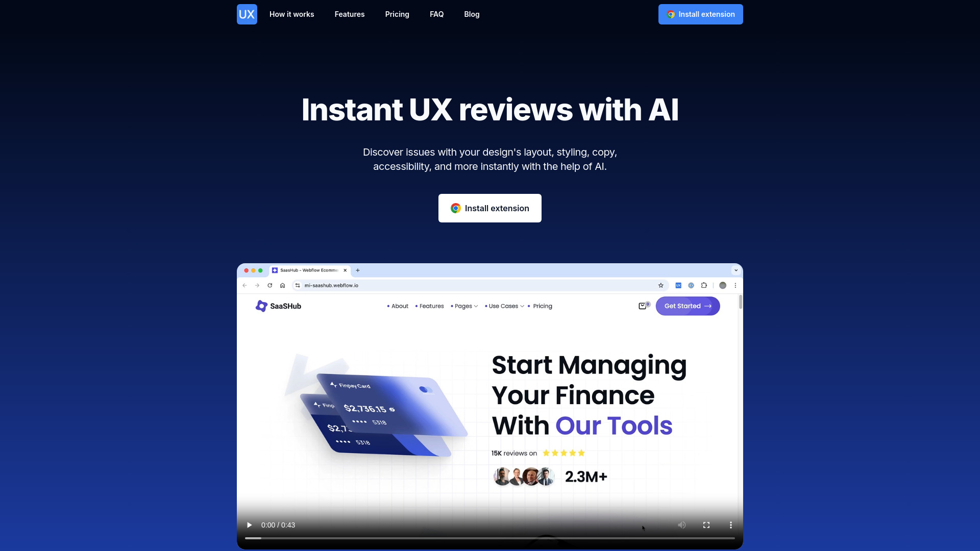Screen dimensions: 980x551
Task: Open the Features menu item
Action: click(349, 14)
